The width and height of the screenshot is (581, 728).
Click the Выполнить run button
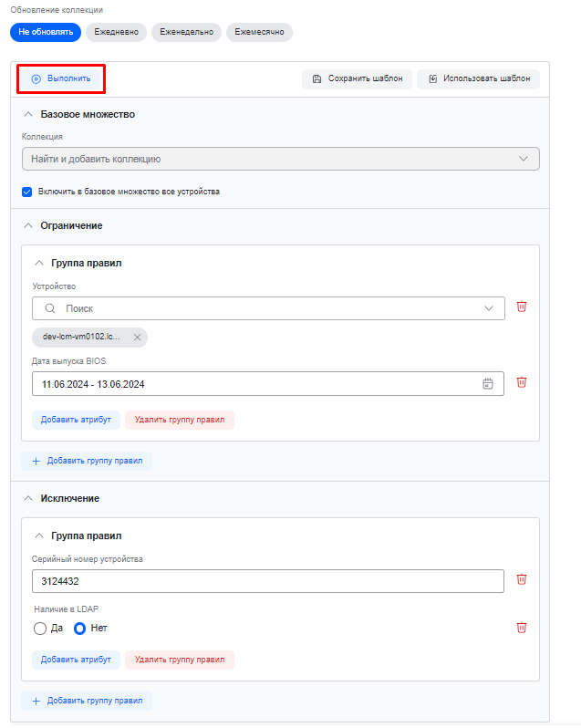point(62,78)
